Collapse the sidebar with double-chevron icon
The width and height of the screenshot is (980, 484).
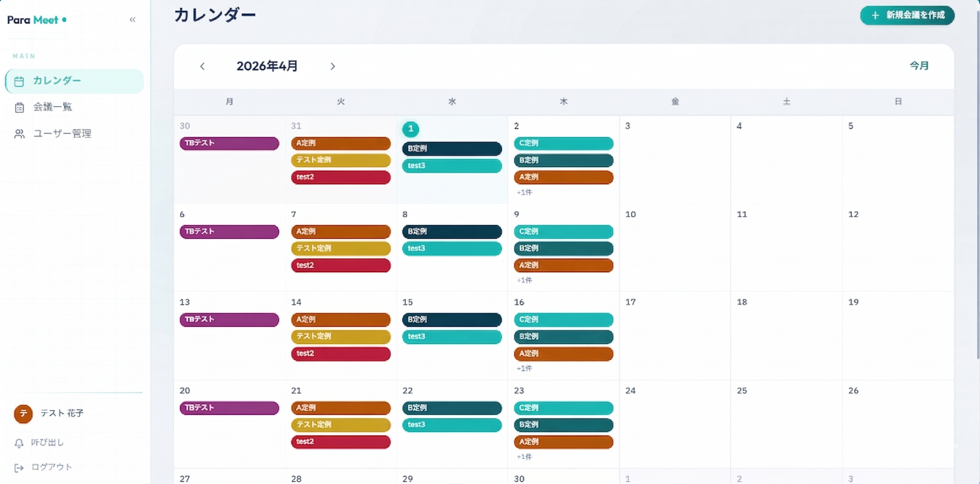point(133,20)
